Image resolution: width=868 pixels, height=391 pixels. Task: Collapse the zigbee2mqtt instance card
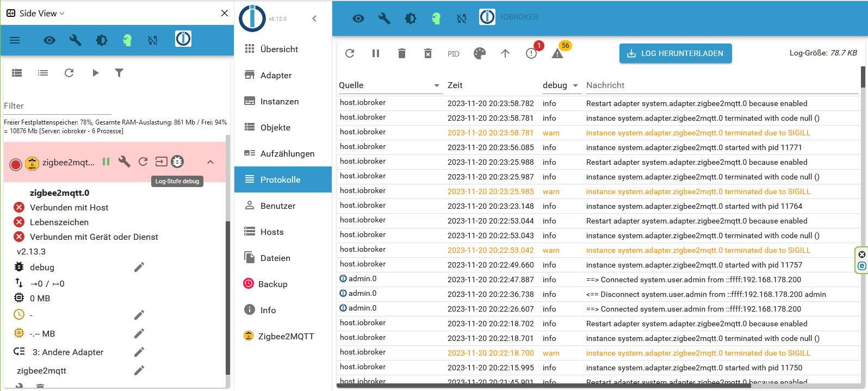coord(210,162)
